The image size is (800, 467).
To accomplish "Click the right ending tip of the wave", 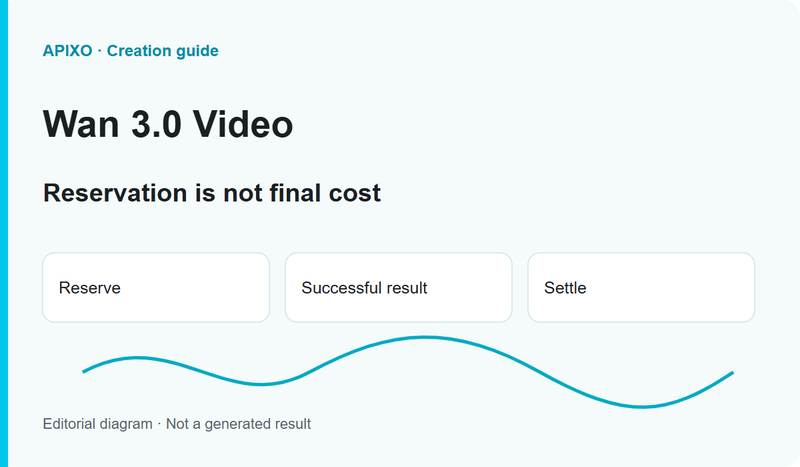I will pyautogui.click(x=732, y=373).
